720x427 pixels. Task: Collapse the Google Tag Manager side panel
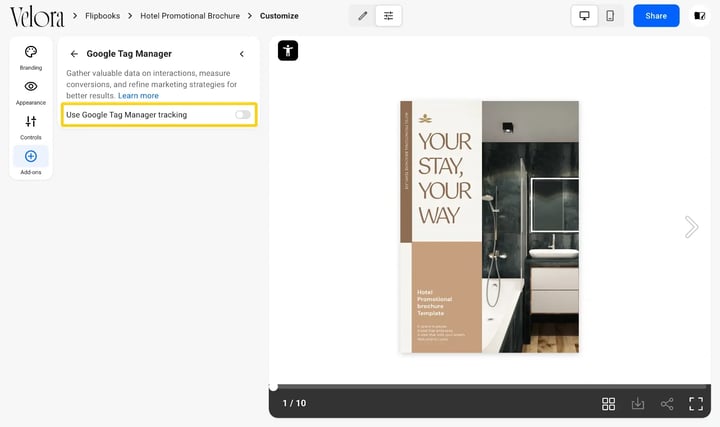[x=242, y=54]
